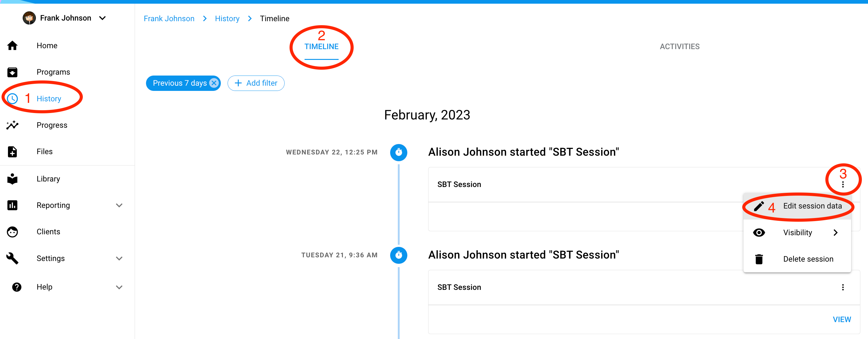Click the VIEW link on Tuesday session
This screenshot has width=868, height=339.
[x=842, y=319]
